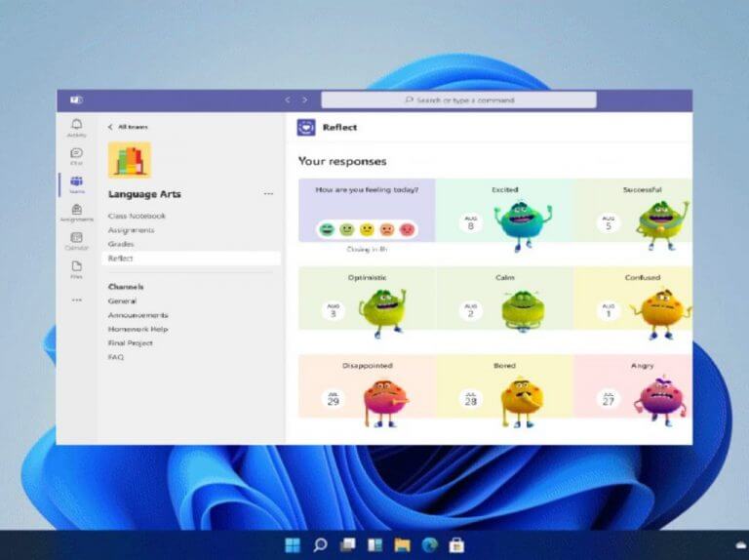Screen dimensions: 749x560
Task: Go forward with the right navigation arrow
Action: (x=304, y=100)
